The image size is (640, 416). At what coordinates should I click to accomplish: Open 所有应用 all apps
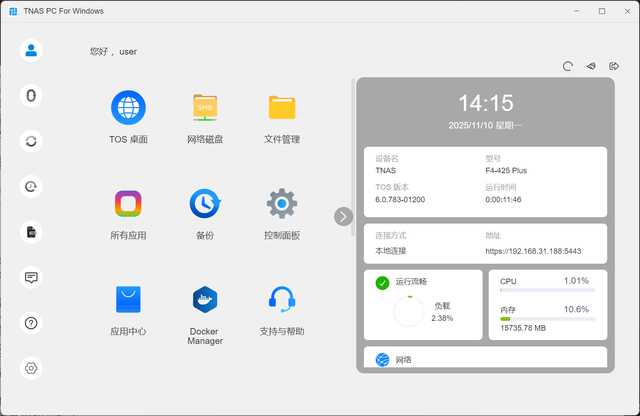pyautogui.click(x=128, y=204)
